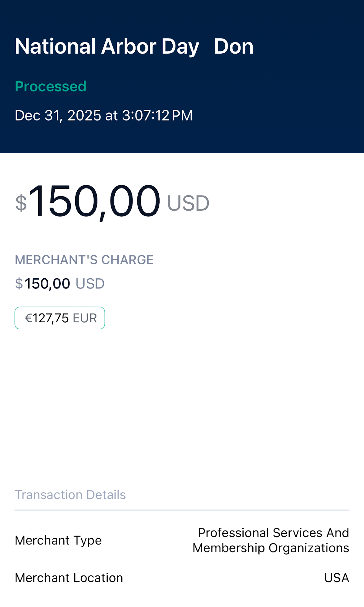364x607 pixels.
Task: Tap the small USD label under Merchant's Charge
Action: [90, 284]
